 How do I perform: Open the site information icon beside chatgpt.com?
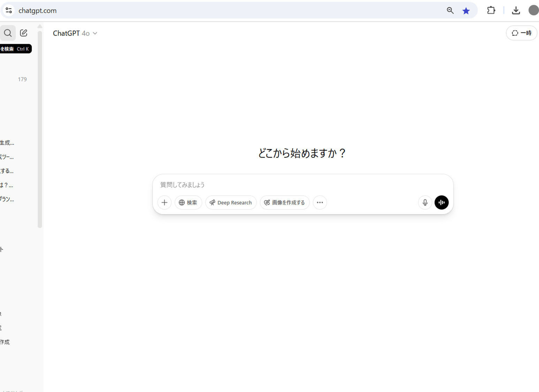pyautogui.click(x=9, y=10)
